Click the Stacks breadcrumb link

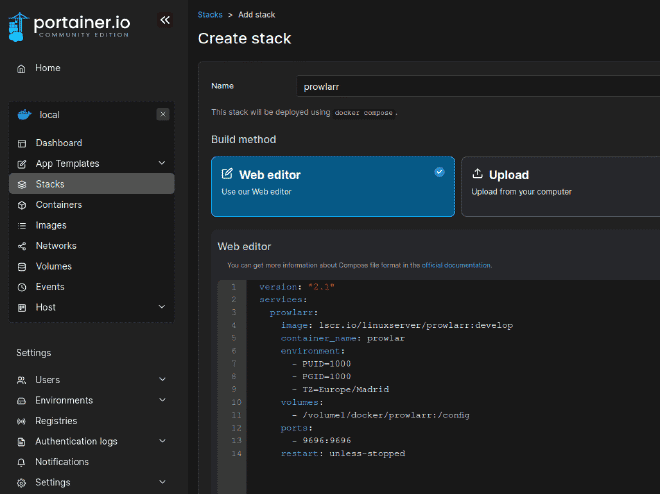210,15
